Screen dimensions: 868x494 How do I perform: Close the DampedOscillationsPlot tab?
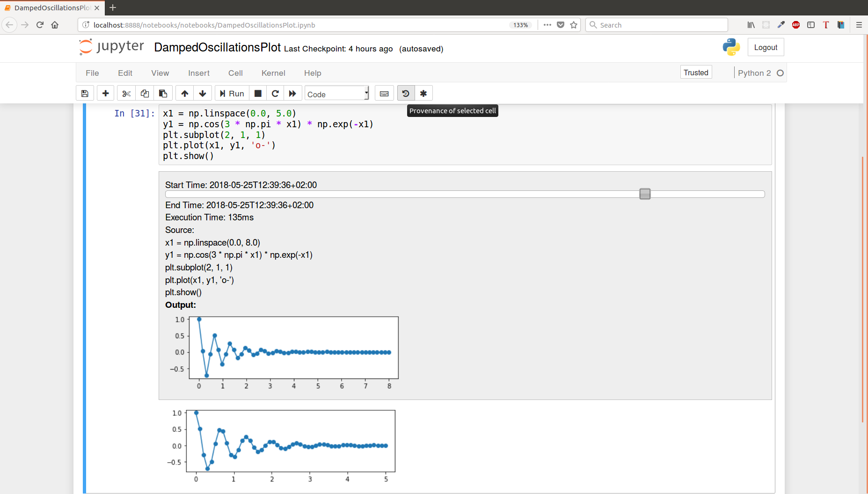97,7
